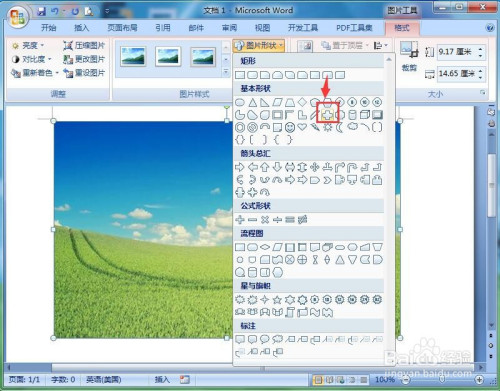The width and height of the screenshot is (500, 391).
Task: Select the chevron arrow shape
Action: tap(327, 180)
